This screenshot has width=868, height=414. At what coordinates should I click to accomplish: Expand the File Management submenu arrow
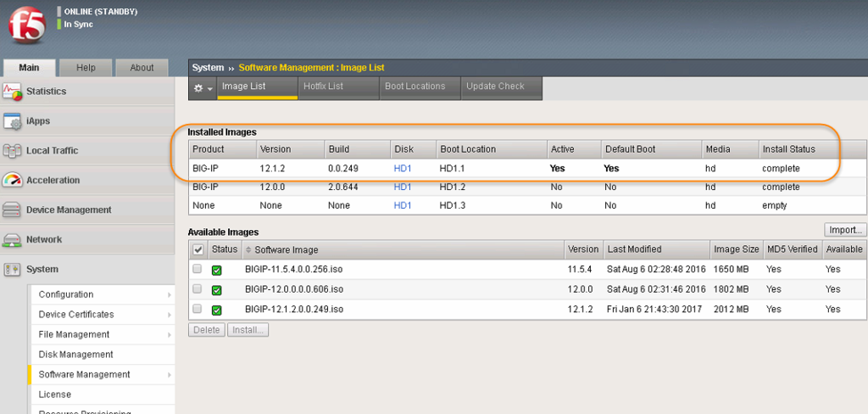170,335
